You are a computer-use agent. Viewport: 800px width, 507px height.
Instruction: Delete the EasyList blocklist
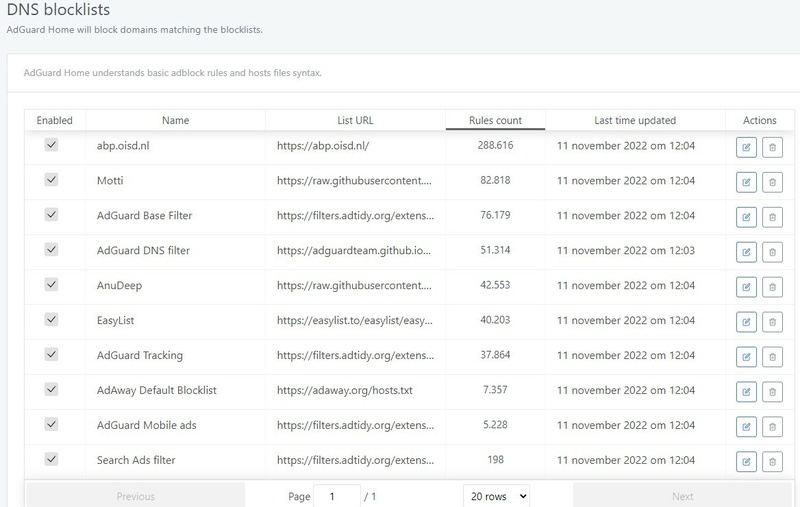click(772, 322)
